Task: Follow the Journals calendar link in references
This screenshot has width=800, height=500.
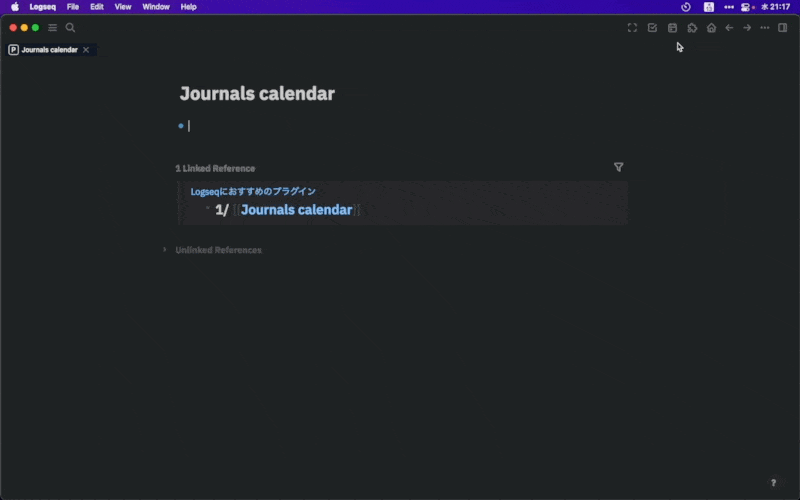Action: point(296,210)
